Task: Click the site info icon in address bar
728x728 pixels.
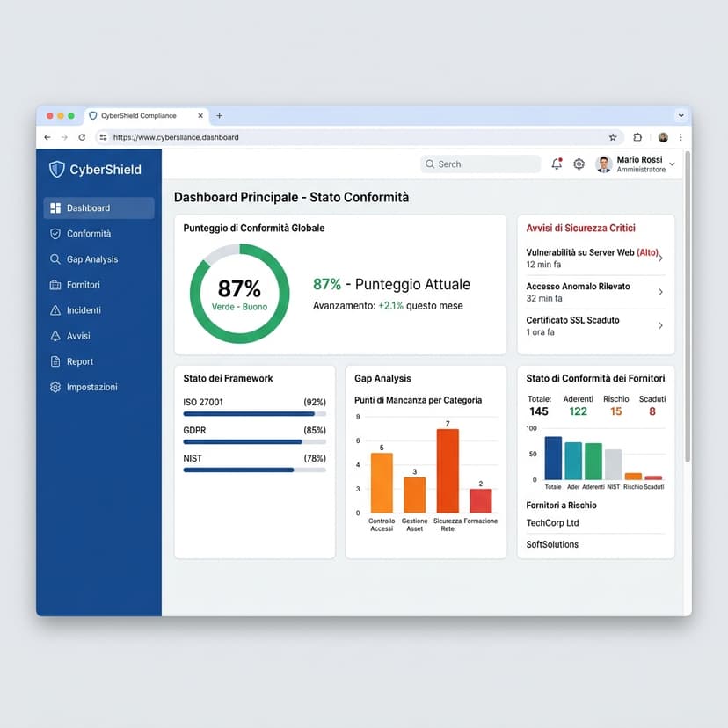Action: (103, 137)
